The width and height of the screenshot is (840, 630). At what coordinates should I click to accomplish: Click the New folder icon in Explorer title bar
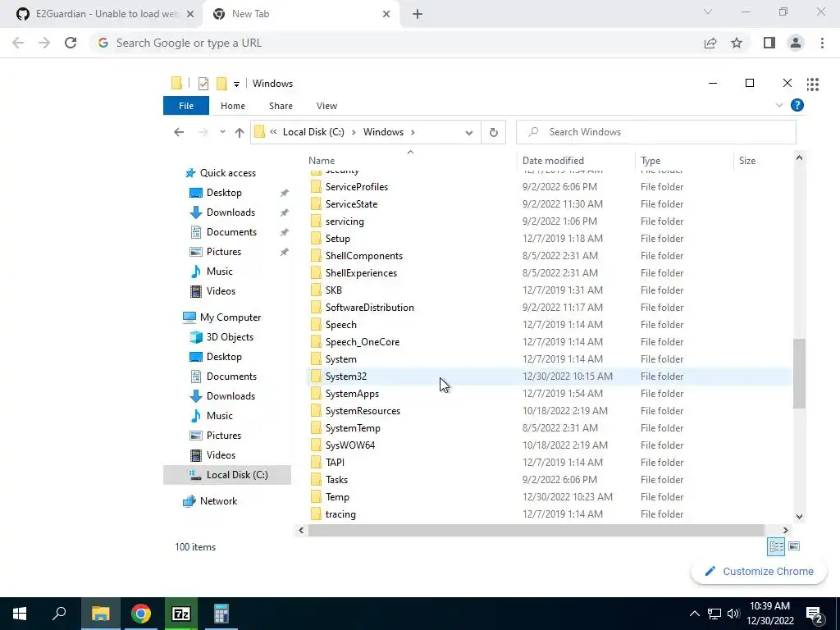click(x=221, y=84)
